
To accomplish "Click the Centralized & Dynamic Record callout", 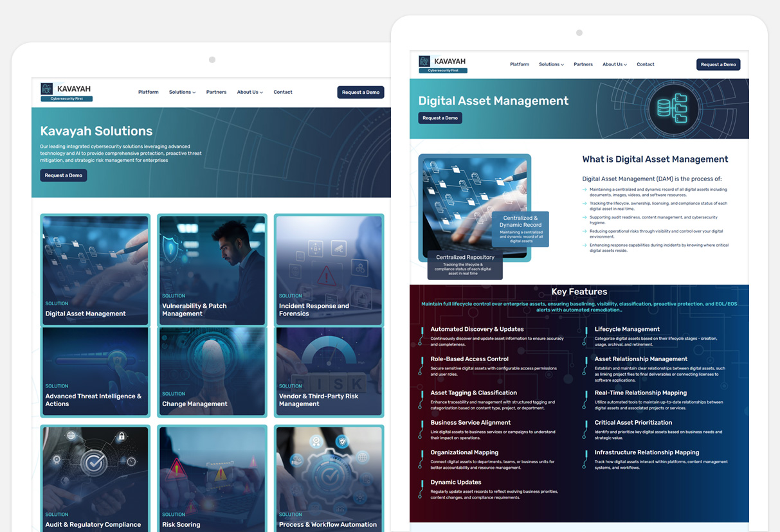I will coord(521,229).
